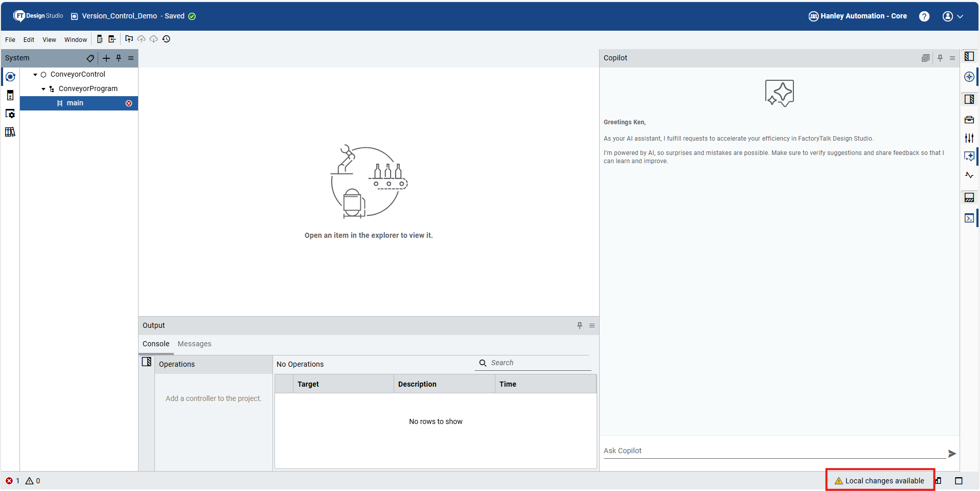The width and height of the screenshot is (980, 491).
Task: Click the Copilot close-all windows icon
Action: coord(925,58)
